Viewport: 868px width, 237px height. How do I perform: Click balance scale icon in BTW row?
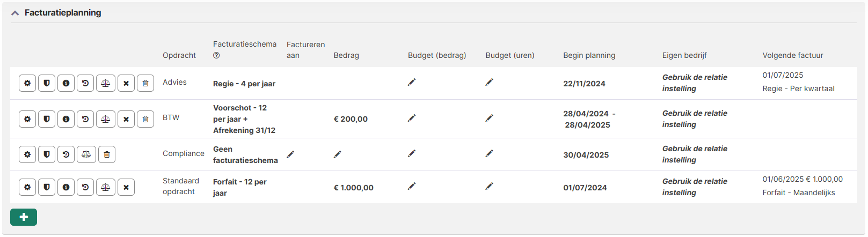(106, 119)
